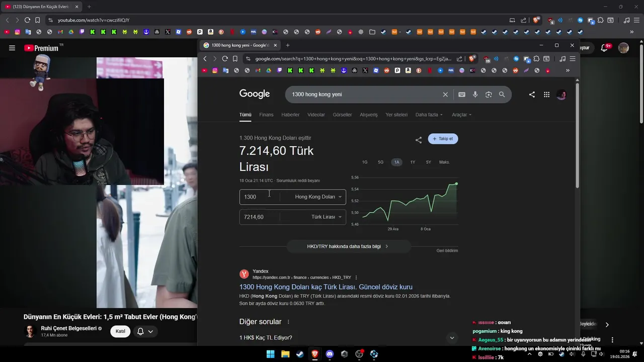Open the Yandex result options menu
Viewport: 644px width, 362px height.
click(x=356, y=278)
